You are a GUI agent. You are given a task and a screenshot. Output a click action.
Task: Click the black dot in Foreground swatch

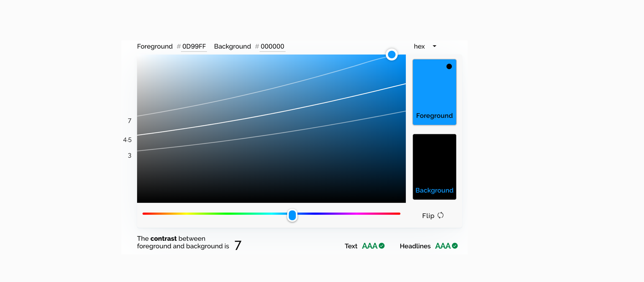(449, 67)
